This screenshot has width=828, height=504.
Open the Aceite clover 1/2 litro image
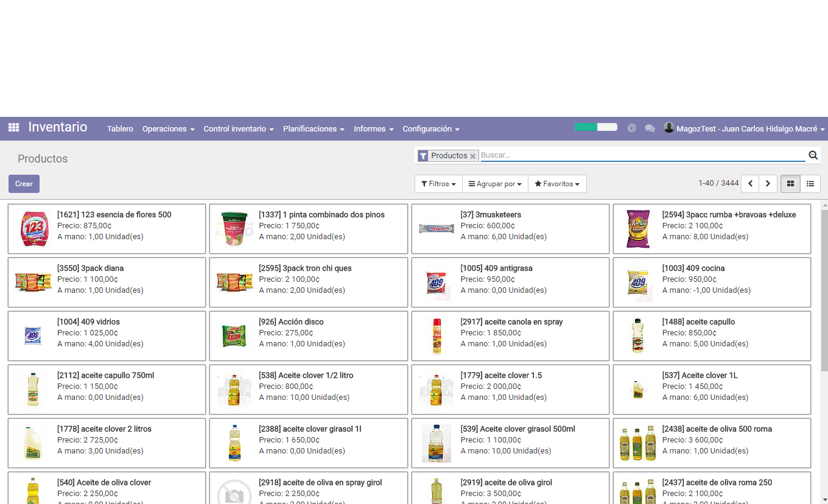(235, 390)
